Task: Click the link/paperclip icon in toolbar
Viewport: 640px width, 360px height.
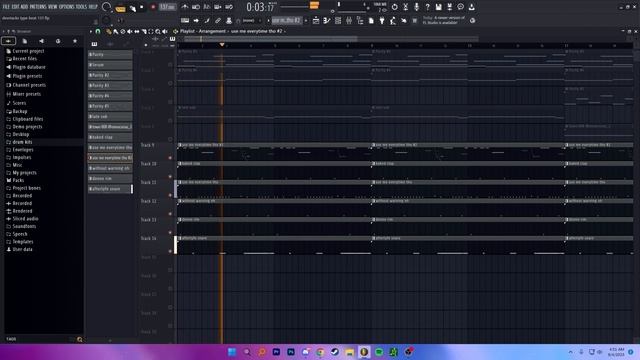Action: 218,20
